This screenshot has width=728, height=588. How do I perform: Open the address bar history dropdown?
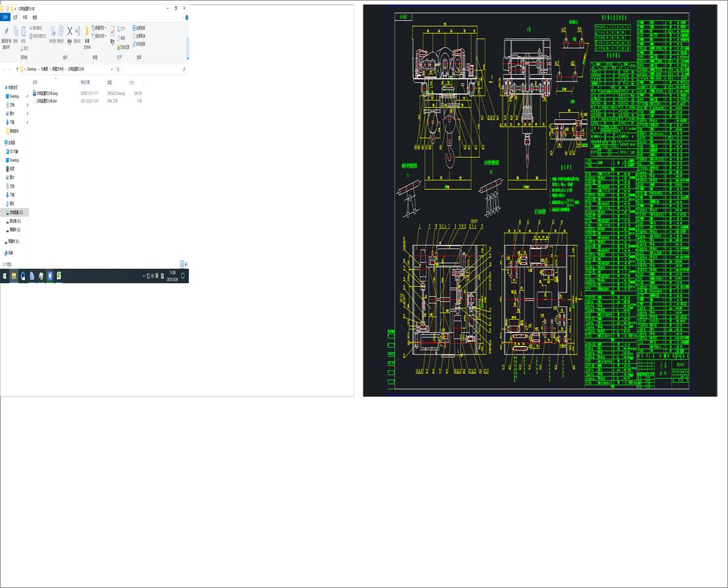point(111,69)
